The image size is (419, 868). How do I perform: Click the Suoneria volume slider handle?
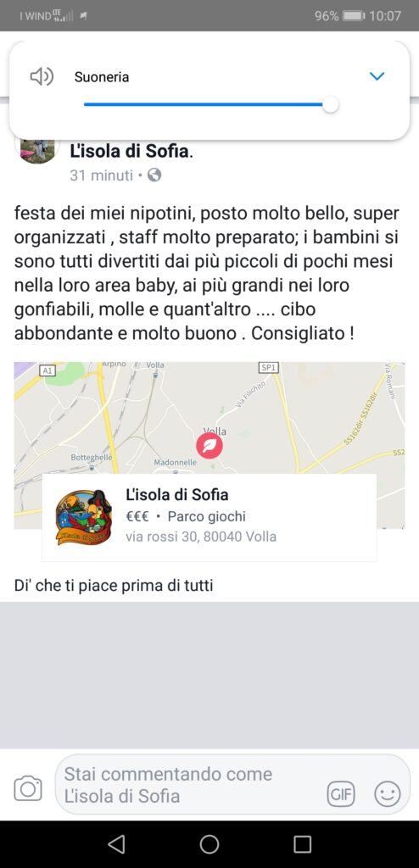330,104
